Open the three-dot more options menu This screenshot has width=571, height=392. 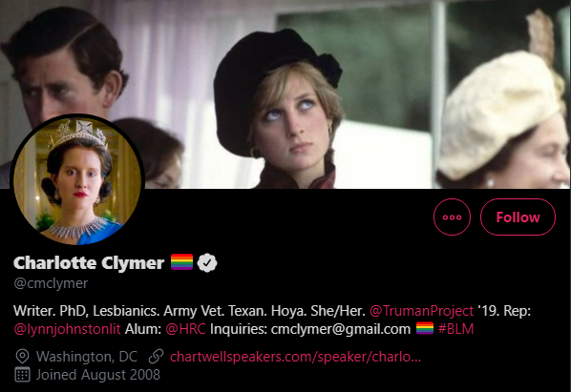coord(452,217)
